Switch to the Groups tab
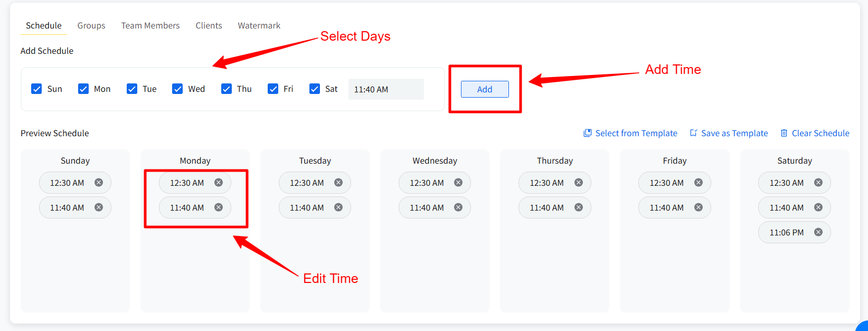Viewport: 868px width, 331px height. pyautogui.click(x=91, y=25)
